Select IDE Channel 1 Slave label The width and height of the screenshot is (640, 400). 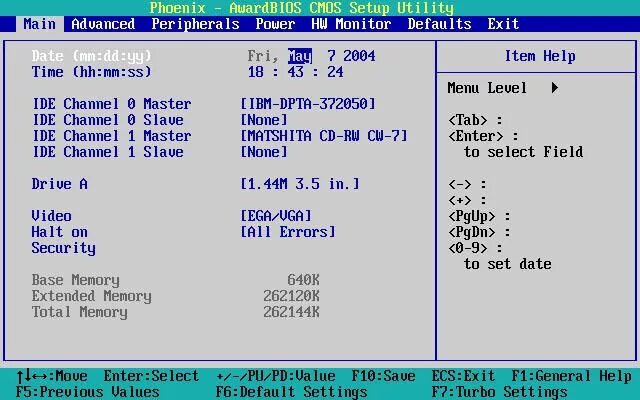[108, 152]
